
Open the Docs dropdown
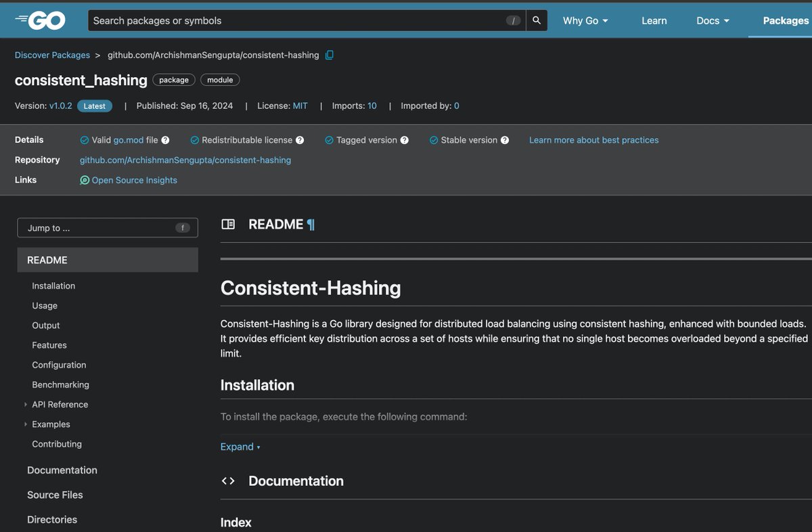(x=712, y=20)
